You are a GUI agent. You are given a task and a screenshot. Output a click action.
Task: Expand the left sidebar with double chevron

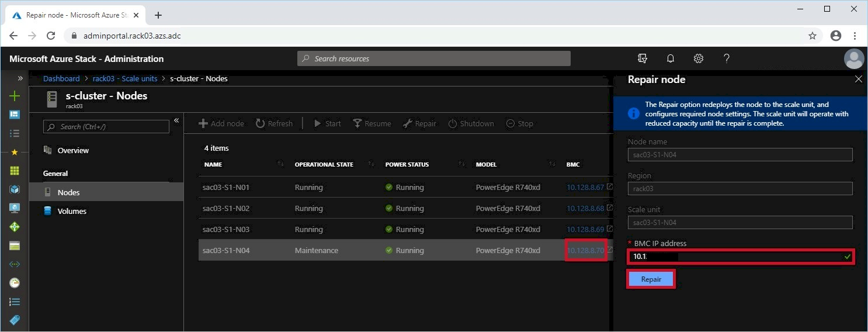(x=20, y=78)
